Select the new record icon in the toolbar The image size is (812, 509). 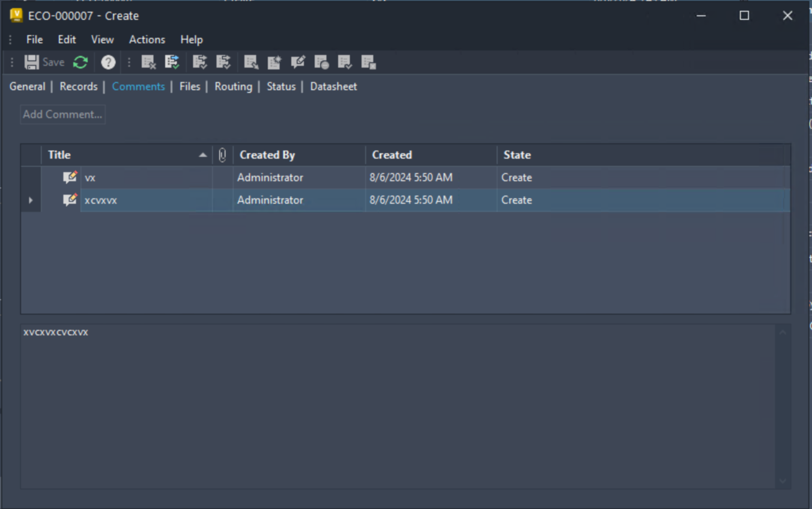coord(274,62)
